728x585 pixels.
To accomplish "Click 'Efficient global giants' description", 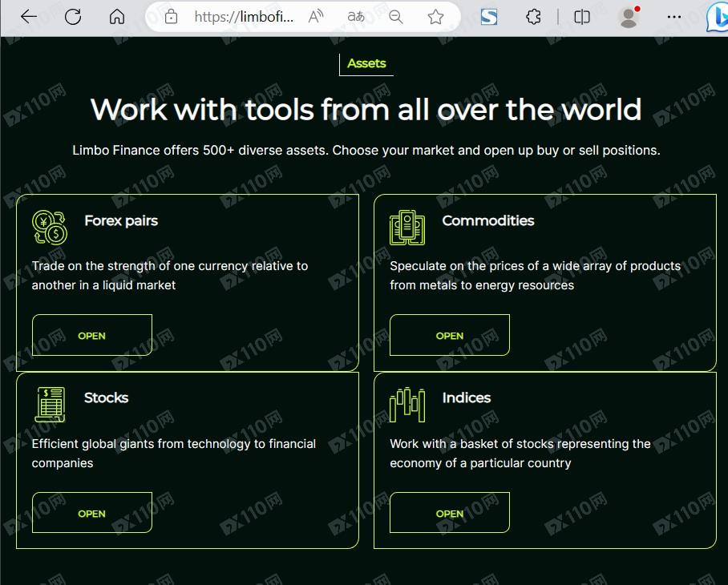I will click(174, 454).
